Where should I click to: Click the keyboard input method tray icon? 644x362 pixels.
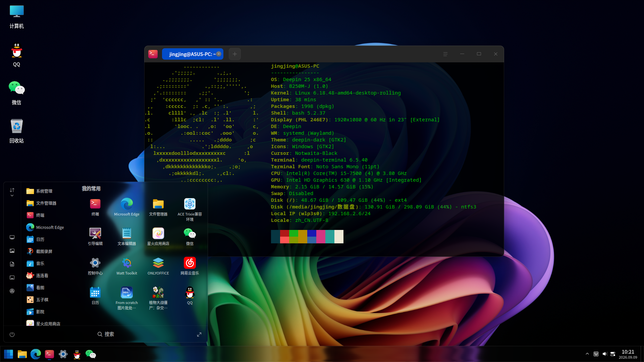[596, 354]
